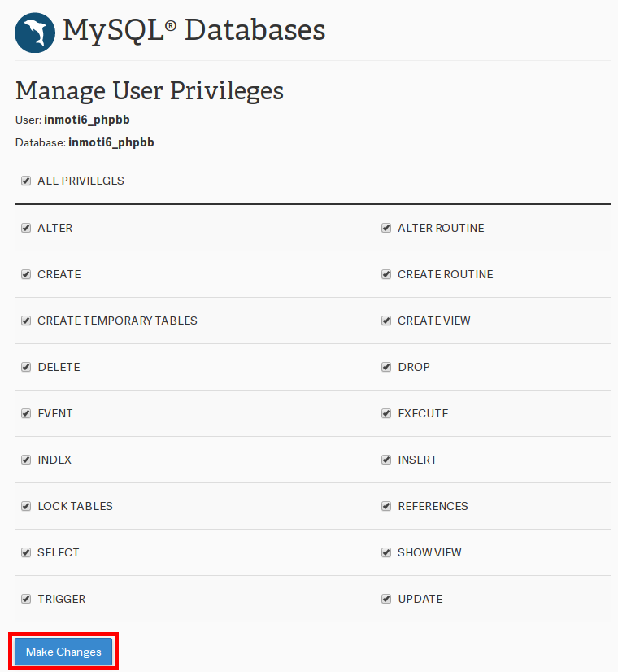Viewport: 618px width, 672px height.
Task: Uncheck the TRIGGER privilege checkbox
Action: pos(26,599)
